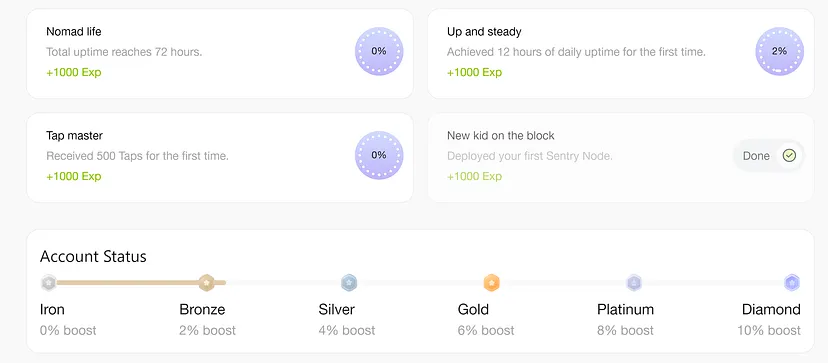Open the Nomad life achievement card
The image size is (828, 363).
click(220, 53)
